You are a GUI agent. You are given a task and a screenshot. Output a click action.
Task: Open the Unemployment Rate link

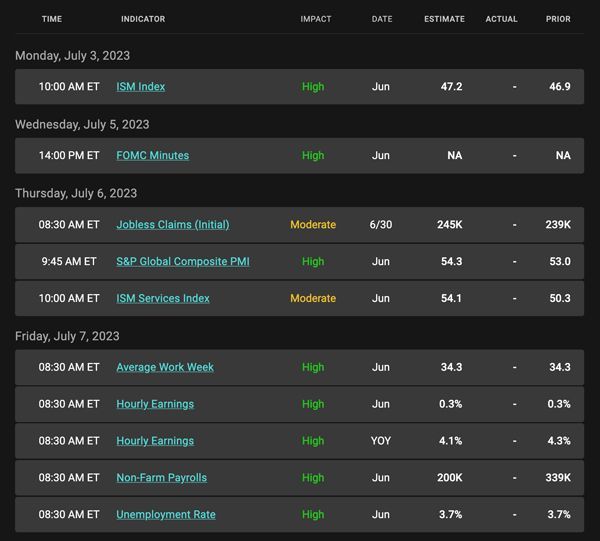tap(166, 515)
